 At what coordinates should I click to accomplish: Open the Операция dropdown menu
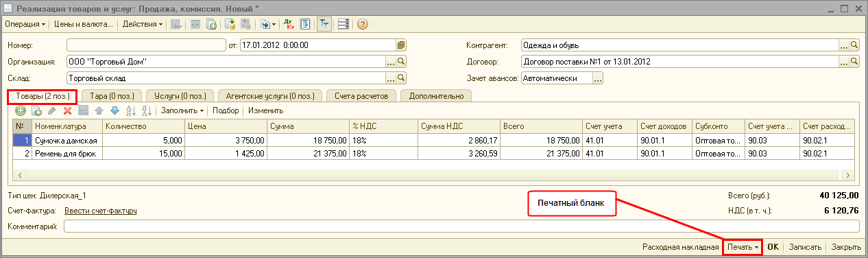point(25,24)
